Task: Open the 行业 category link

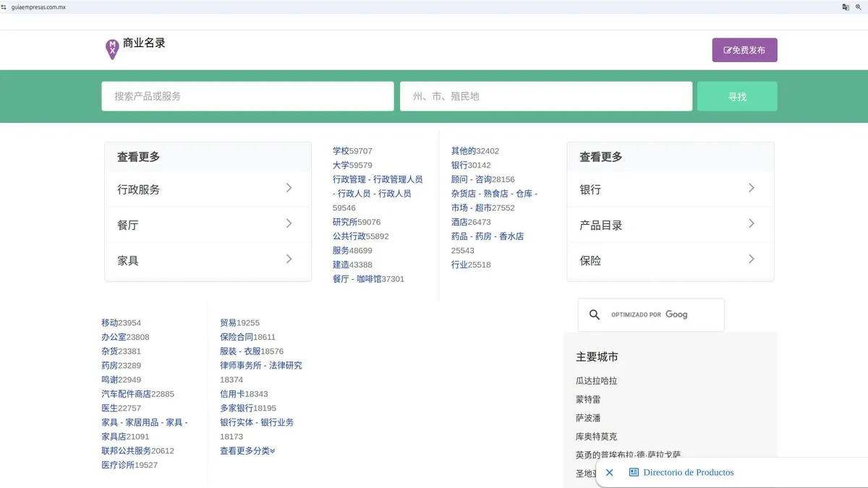Action: pyautogui.click(x=459, y=265)
